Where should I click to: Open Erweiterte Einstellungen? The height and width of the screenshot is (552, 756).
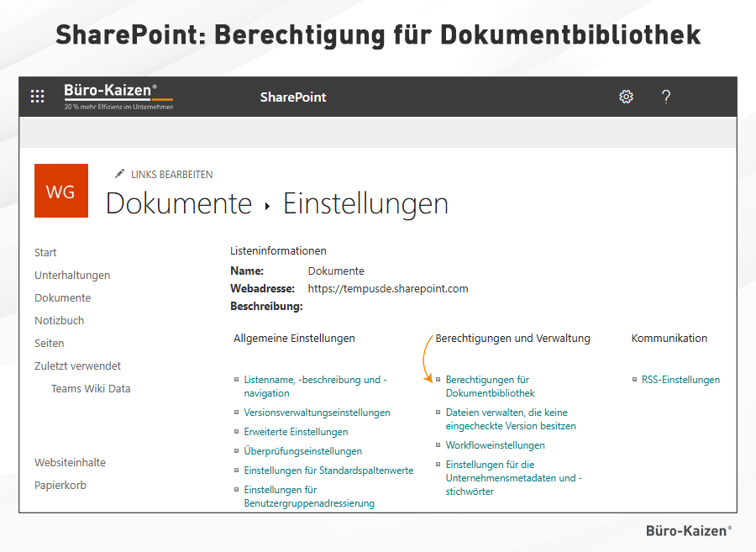coord(296,432)
